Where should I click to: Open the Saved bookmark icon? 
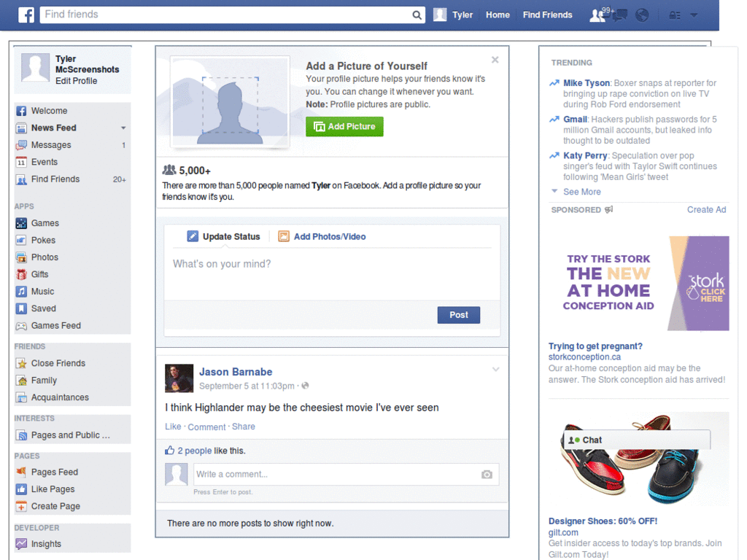21,308
